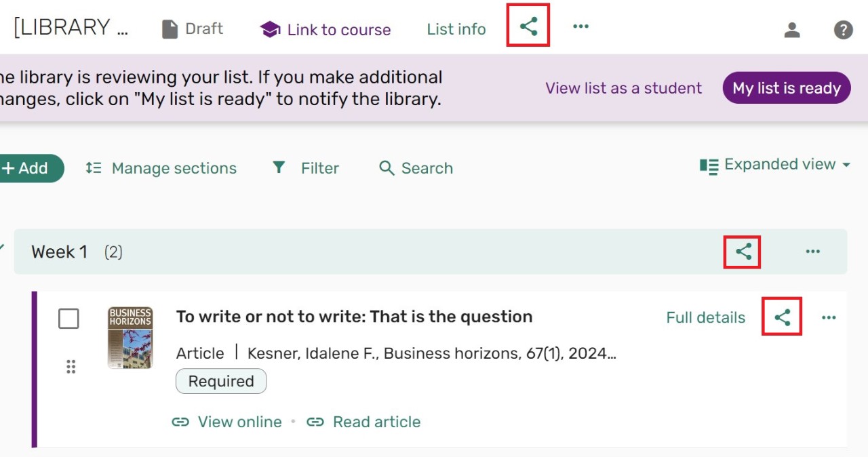Open the article's ellipsis options menu

pos(829,317)
